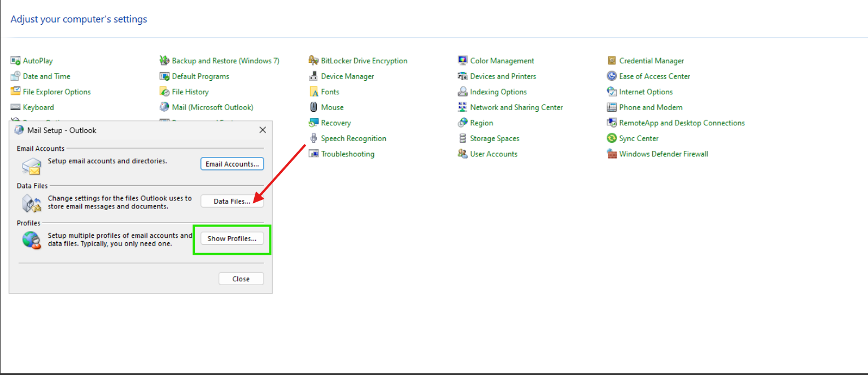Click the Indexing Options icon
This screenshot has width=868, height=375.
coord(463,91)
